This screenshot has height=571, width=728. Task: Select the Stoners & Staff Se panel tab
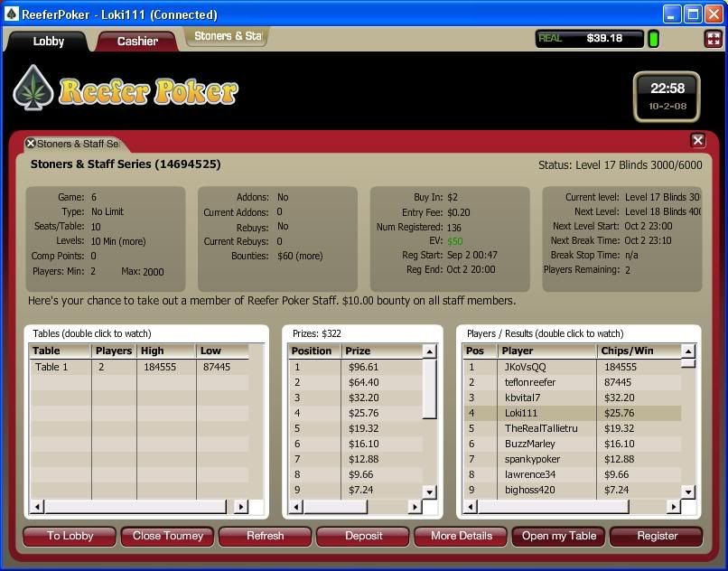pos(78,144)
